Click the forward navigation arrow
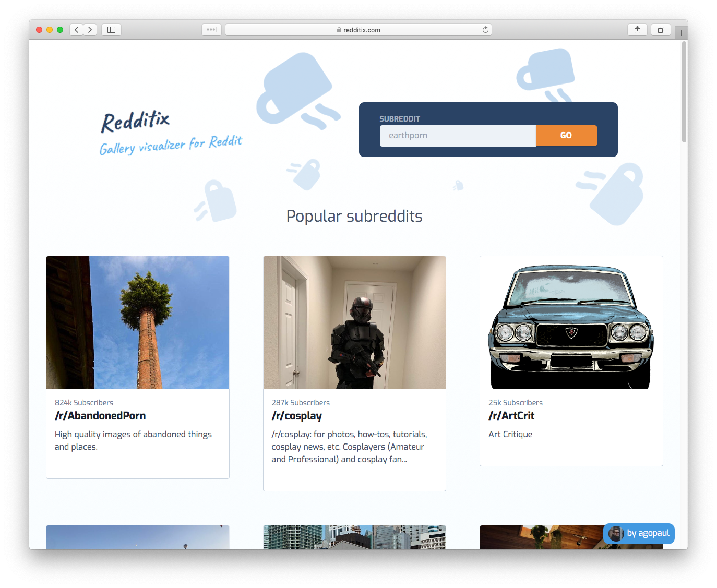 (x=90, y=30)
